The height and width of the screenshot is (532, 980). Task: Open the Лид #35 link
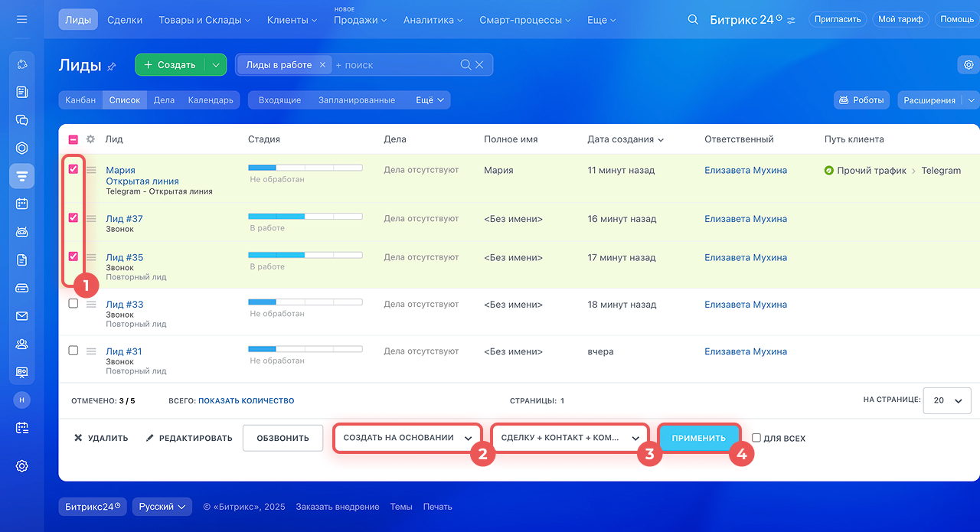124,257
